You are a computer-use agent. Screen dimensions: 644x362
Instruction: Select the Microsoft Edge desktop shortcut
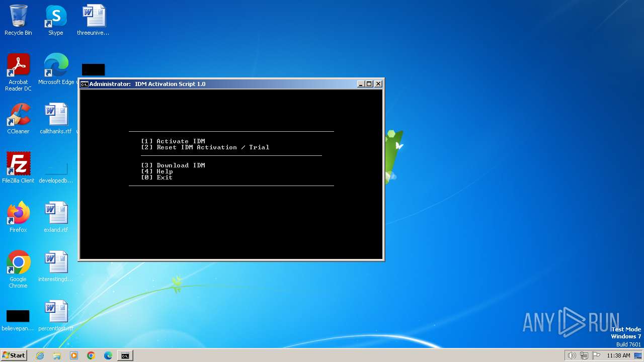[56, 69]
